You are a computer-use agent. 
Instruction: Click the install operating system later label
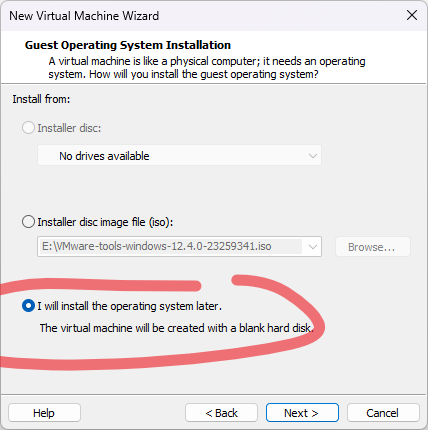pyautogui.click(x=129, y=306)
